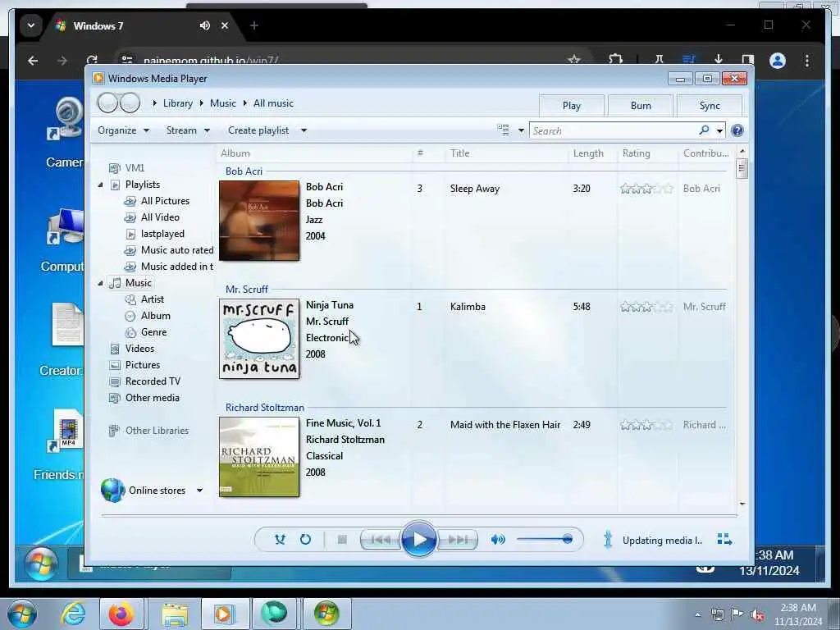The height and width of the screenshot is (630, 840).
Task: Select Pictures in the navigation pane
Action: (x=142, y=365)
